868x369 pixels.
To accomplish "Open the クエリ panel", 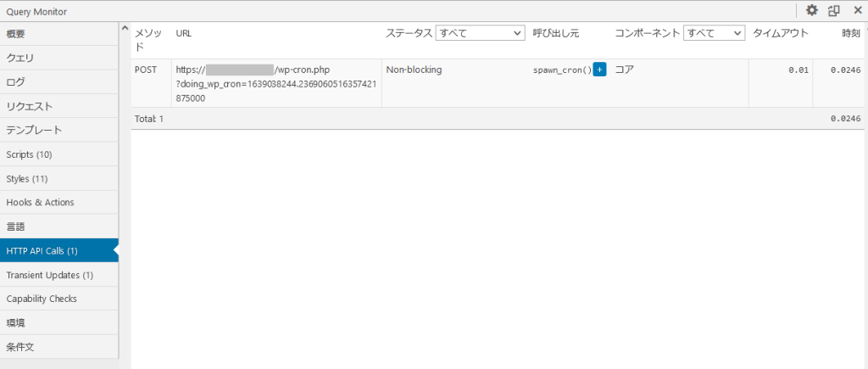I will [59, 58].
